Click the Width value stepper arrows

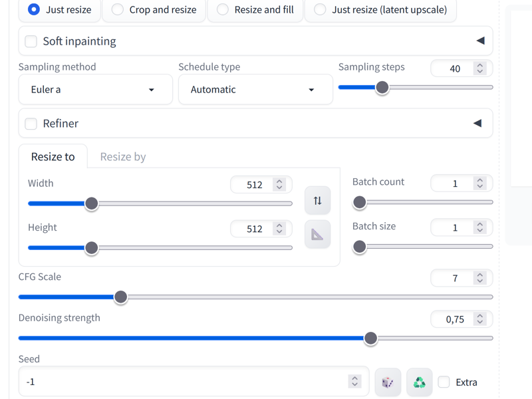click(279, 185)
